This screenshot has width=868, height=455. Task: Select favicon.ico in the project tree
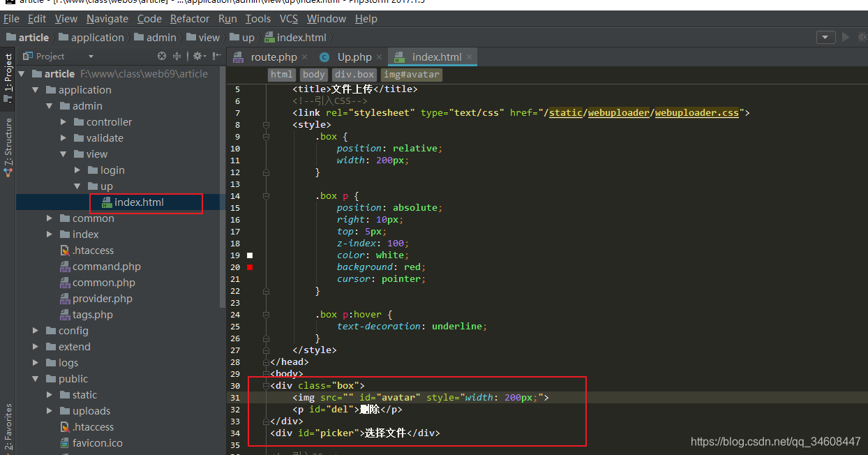pos(98,443)
